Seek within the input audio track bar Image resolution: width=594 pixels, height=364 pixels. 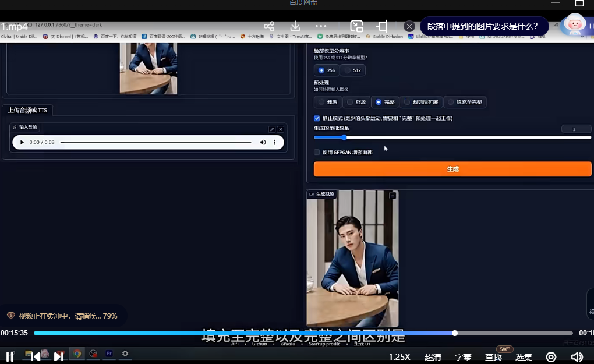click(x=155, y=143)
